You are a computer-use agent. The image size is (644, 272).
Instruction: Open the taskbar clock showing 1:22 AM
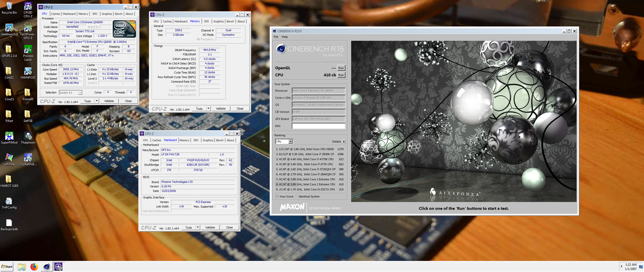(631, 267)
